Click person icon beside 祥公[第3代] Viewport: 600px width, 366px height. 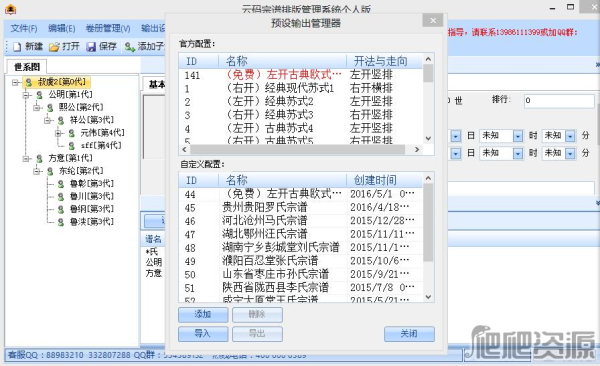(x=60, y=121)
